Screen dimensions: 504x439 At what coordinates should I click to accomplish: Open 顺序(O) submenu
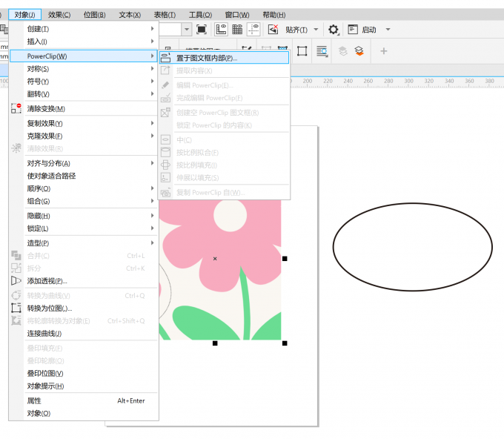click(x=84, y=188)
